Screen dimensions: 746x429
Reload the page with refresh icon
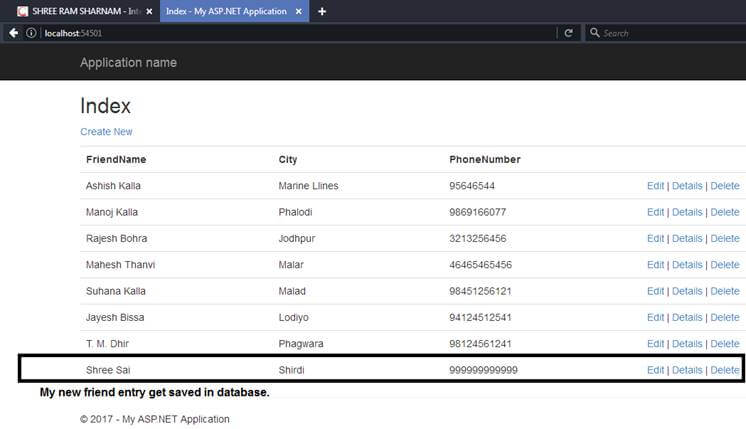(x=569, y=33)
